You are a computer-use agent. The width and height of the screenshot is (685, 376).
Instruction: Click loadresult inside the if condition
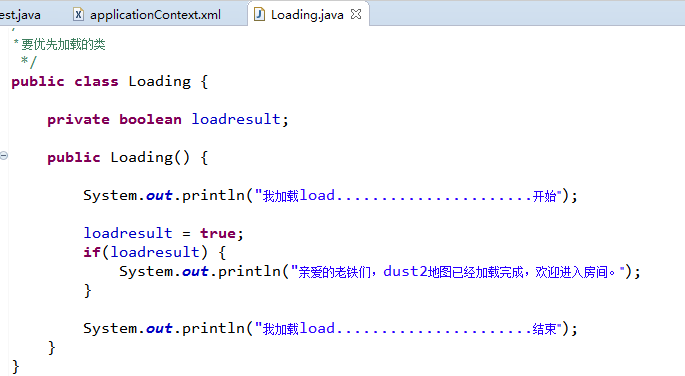pos(155,252)
